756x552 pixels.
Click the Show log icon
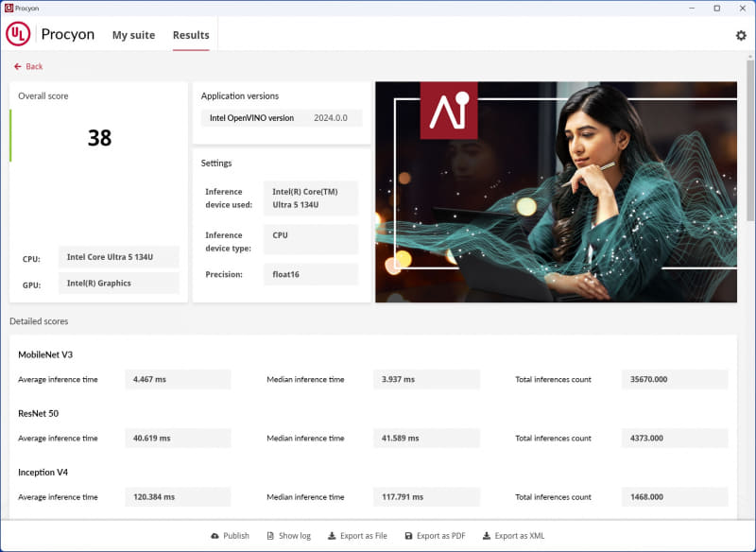(x=269, y=535)
